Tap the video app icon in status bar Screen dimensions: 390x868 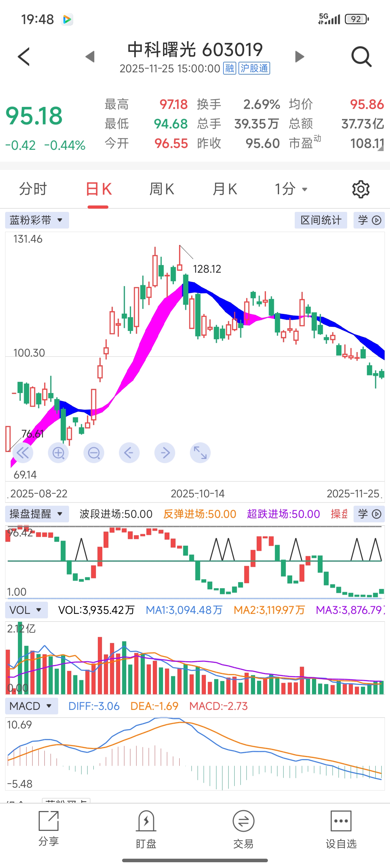67,20
